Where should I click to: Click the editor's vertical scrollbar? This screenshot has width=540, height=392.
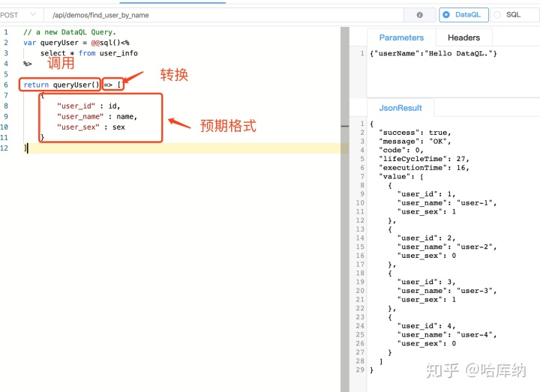[345, 209]
